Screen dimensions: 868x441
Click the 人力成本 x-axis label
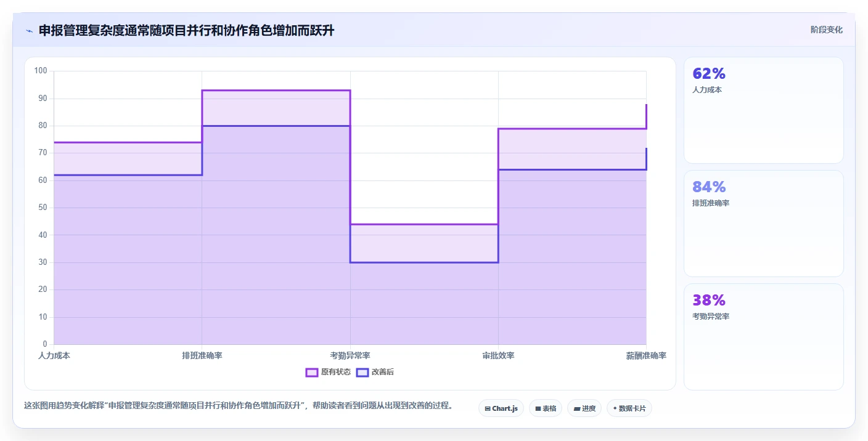pos(54,356)
